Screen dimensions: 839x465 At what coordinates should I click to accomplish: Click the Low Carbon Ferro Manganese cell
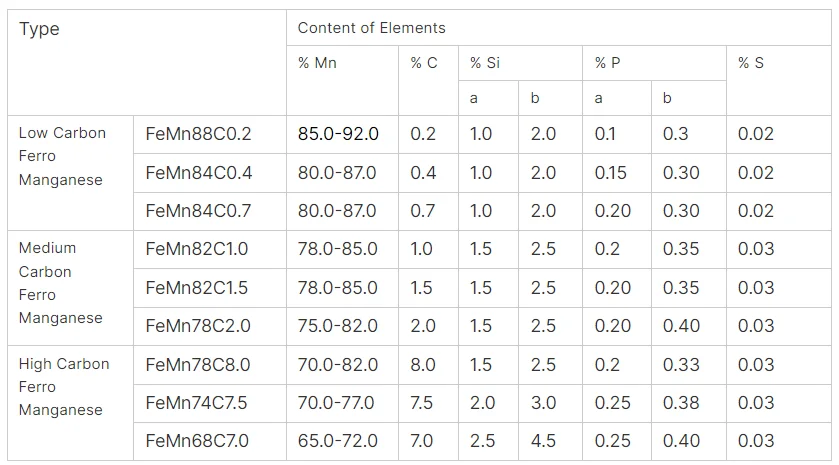[62, 156]
